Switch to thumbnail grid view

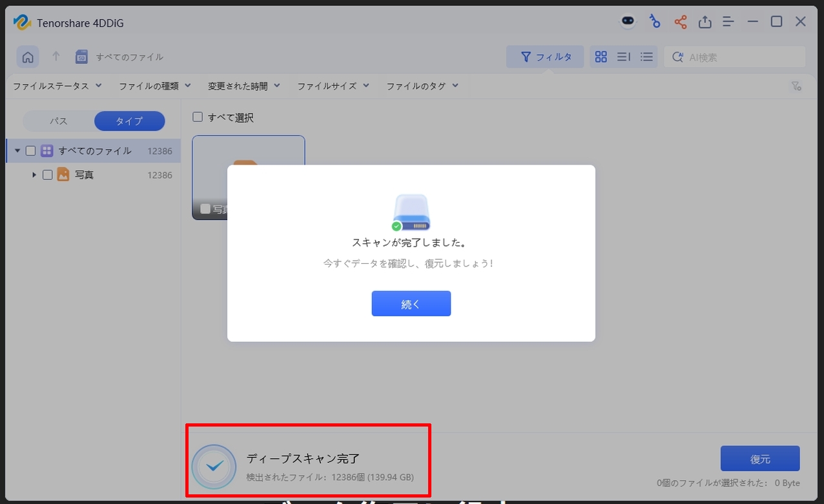point(601,57)
